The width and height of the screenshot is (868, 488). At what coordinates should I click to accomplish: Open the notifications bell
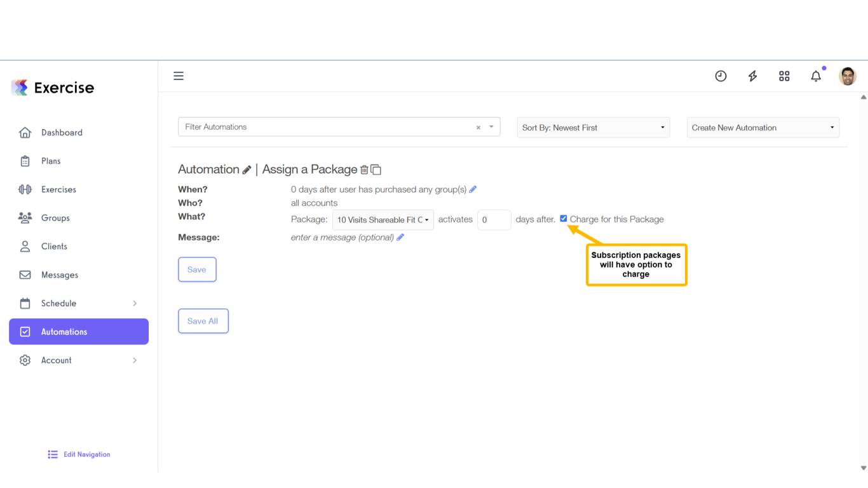point(816,76)
